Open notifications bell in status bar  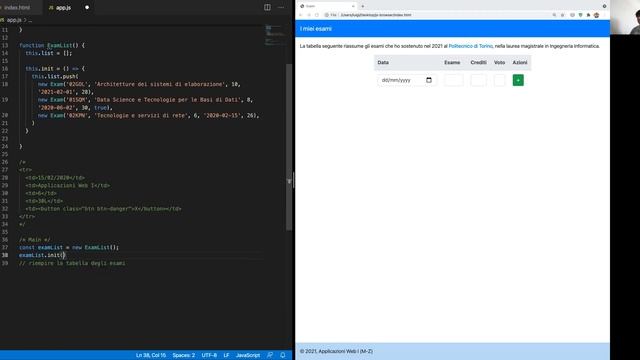[282, 355]
